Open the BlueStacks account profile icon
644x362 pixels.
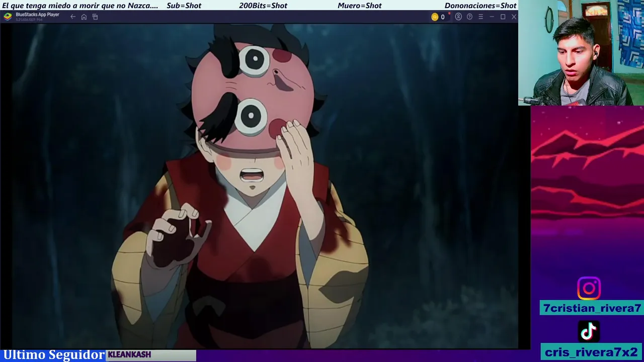[458, 17]
